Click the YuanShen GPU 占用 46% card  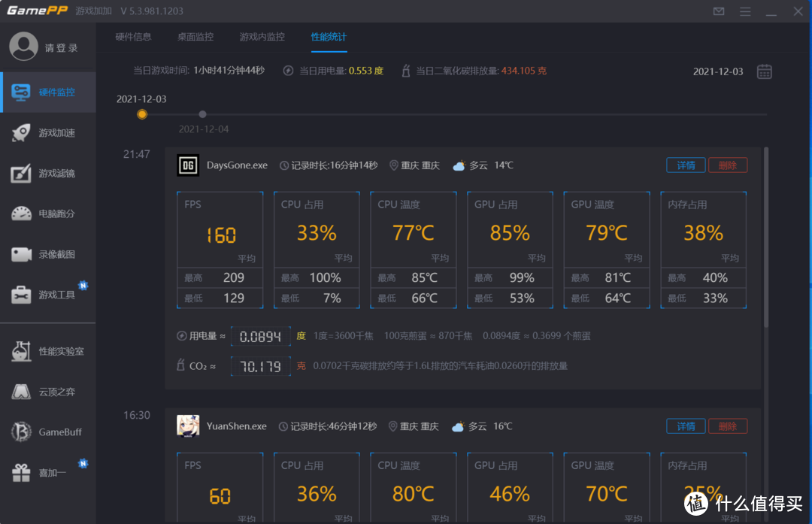click(x=510, y=487)
